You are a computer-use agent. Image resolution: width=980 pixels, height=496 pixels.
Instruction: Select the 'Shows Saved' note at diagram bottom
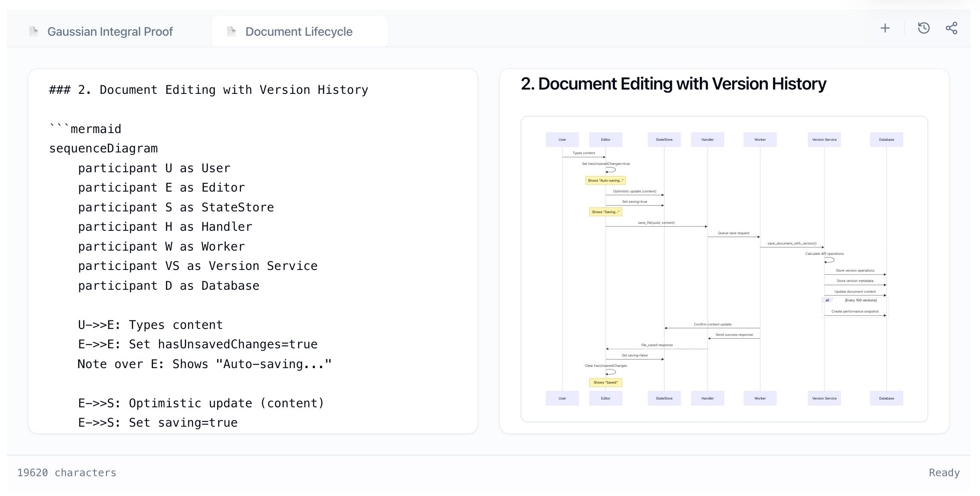click(x=605, y=382)
